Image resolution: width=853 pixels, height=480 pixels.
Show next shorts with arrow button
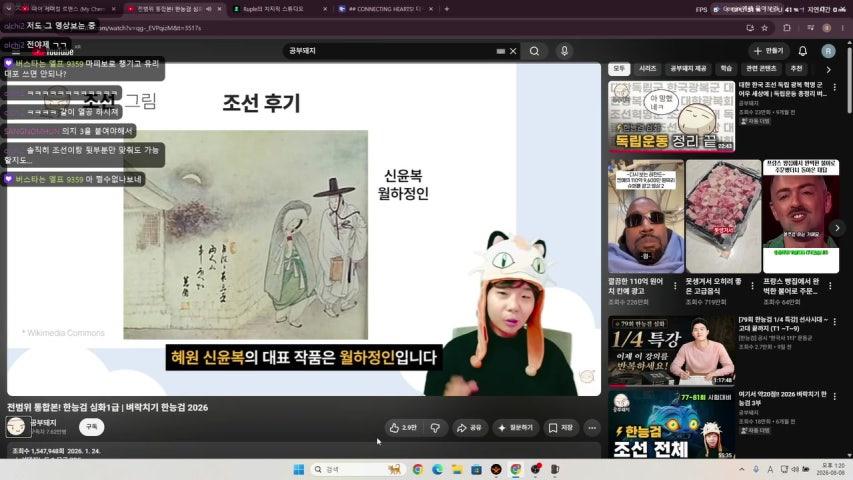pos(837,228)
